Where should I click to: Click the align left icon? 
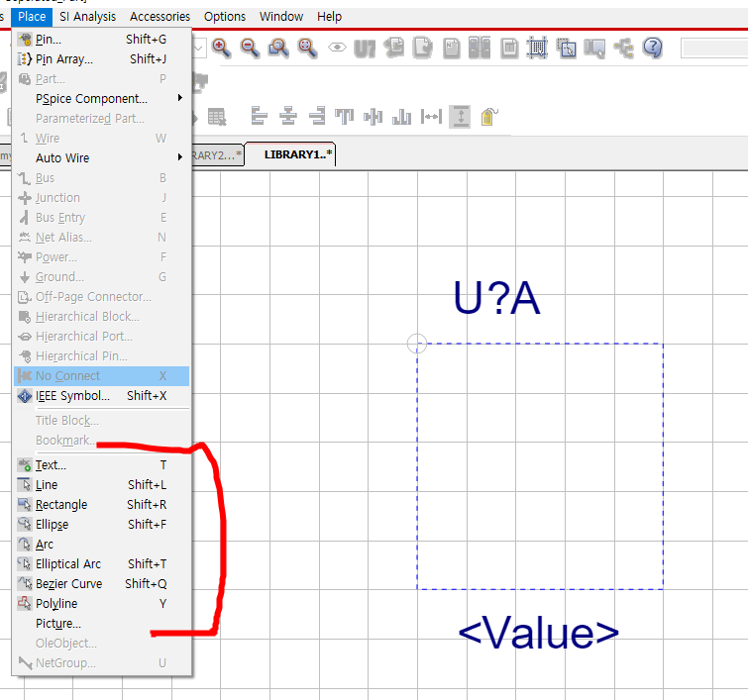(x=259, y=117)
